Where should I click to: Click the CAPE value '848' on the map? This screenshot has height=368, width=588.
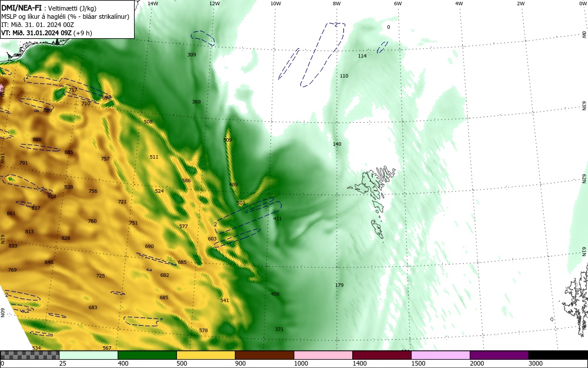[x=49, y=262]
